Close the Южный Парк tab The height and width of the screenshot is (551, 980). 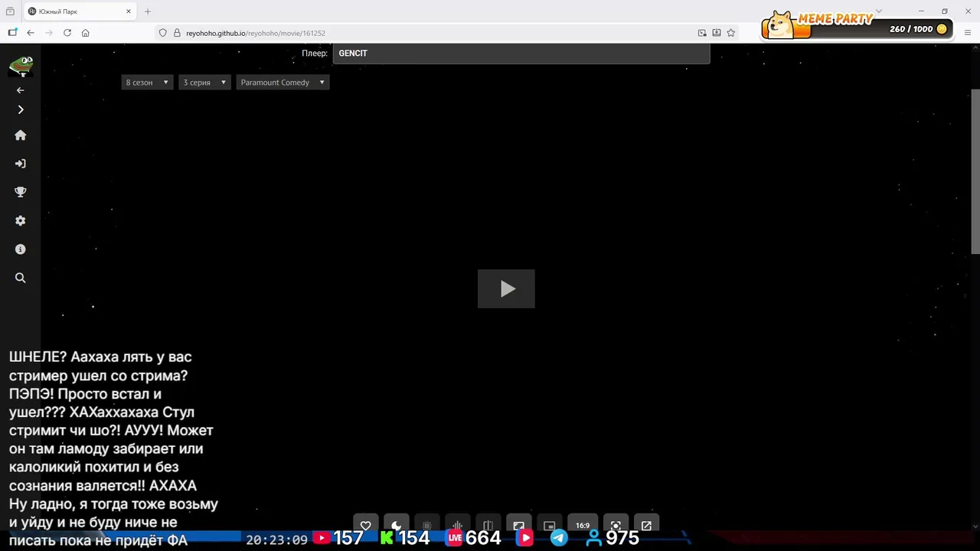pos(129,11)
